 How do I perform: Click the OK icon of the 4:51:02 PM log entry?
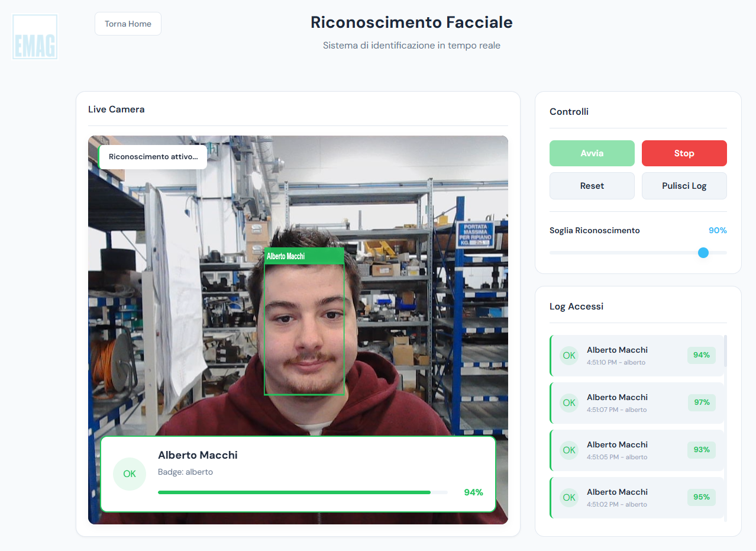569,498
